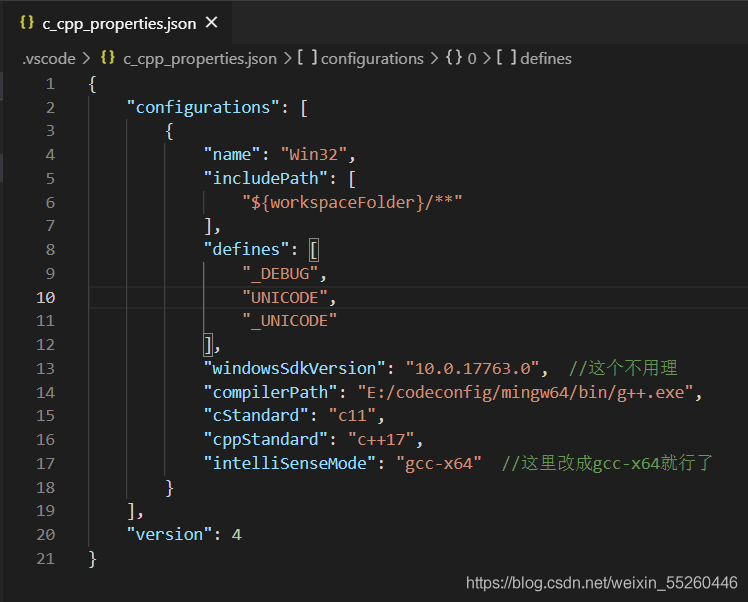
Task: Click the "cStandard" key
Action: tap(256, 415)
